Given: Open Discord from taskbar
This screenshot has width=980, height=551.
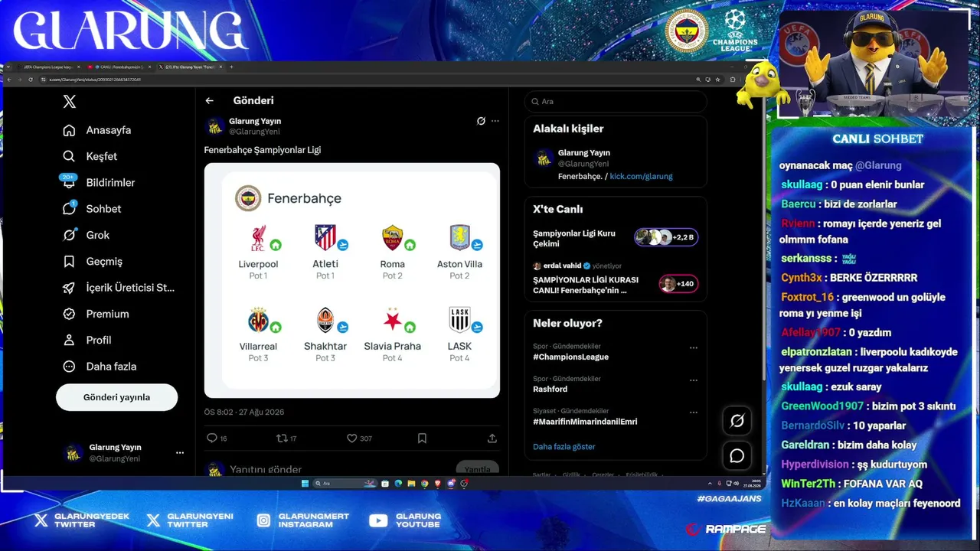Looking at the screenshot, I should click(451, 484).
